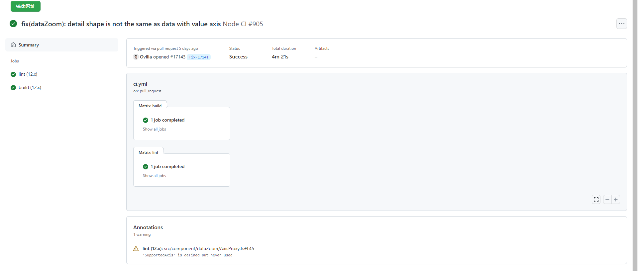
Task: Click the Annotations heading
Action: (x=148, y=227)
